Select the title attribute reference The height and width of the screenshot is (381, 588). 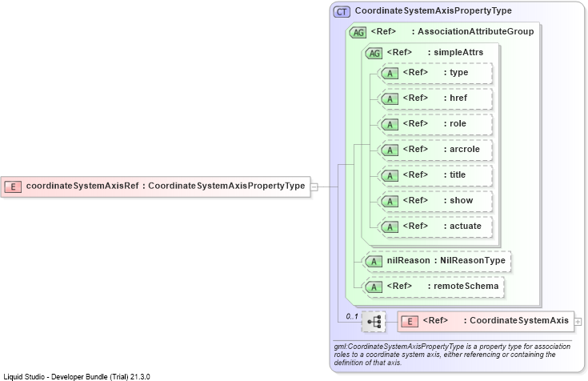434,174
